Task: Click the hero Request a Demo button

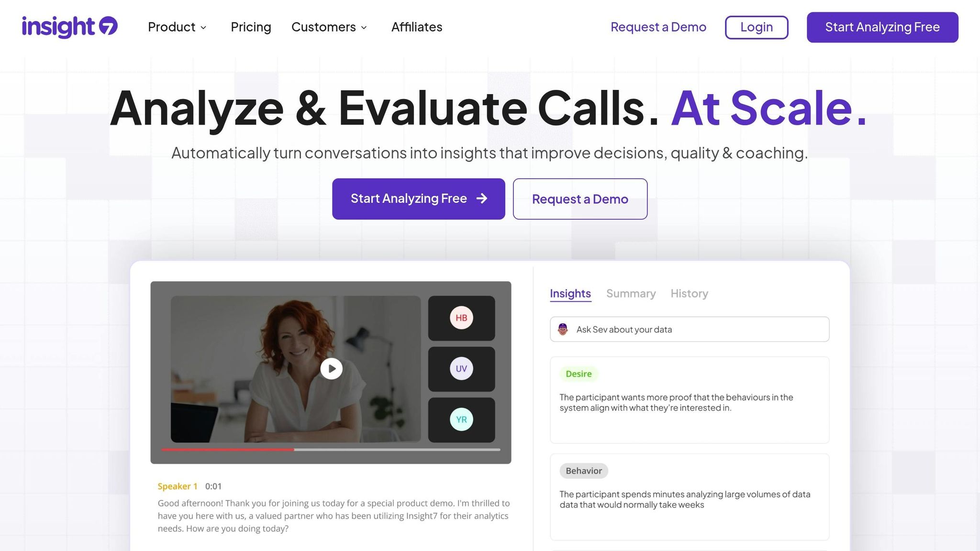Action: coord(580,199)
